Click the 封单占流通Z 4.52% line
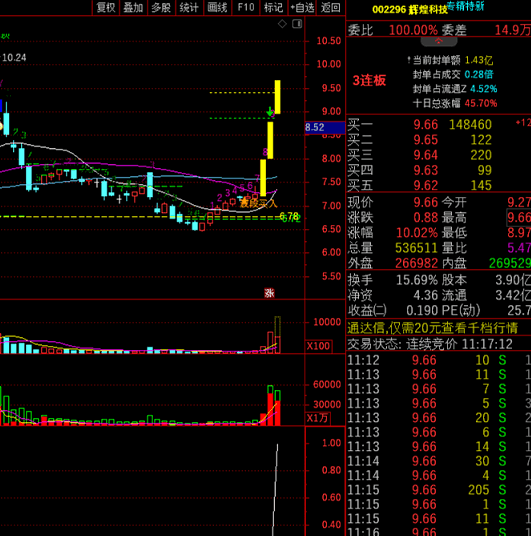This screenshot has height=536, width=531. tap(455, 89)
